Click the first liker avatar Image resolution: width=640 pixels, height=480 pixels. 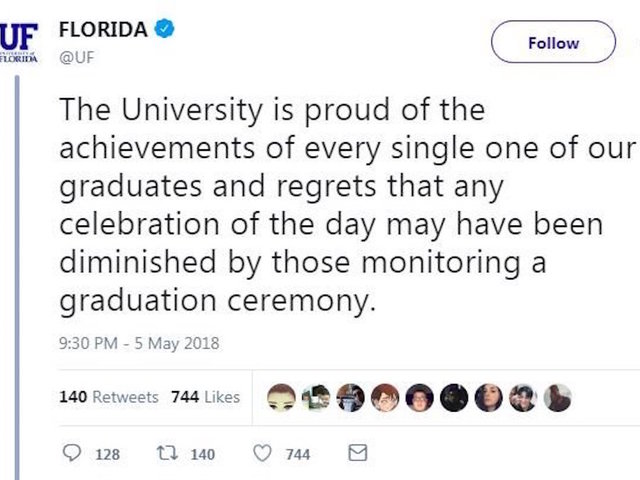coord(282,396)
